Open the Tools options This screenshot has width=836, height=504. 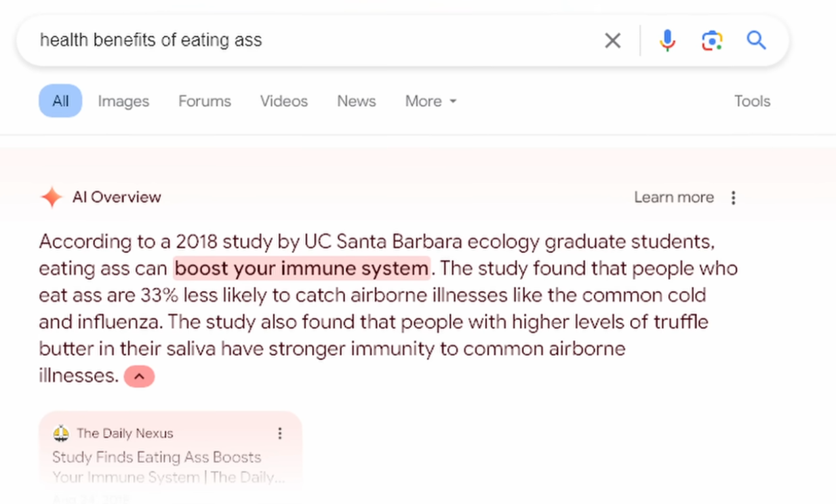click(x=751, y=101)
